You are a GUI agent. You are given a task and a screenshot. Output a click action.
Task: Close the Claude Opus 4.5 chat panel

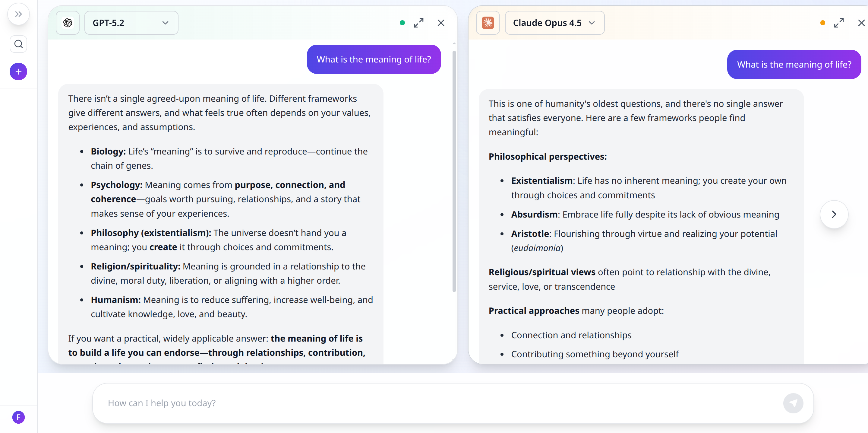point(861,23)
